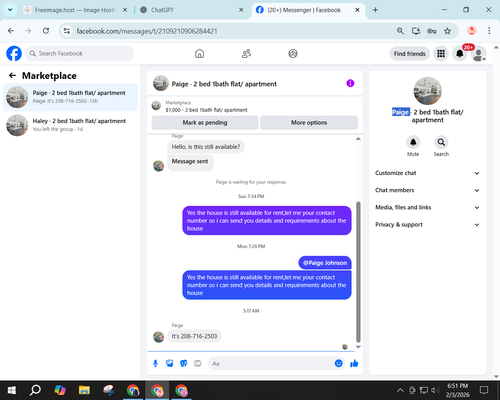Open the Facebook logo home link
500x400 pixels.
14,53
